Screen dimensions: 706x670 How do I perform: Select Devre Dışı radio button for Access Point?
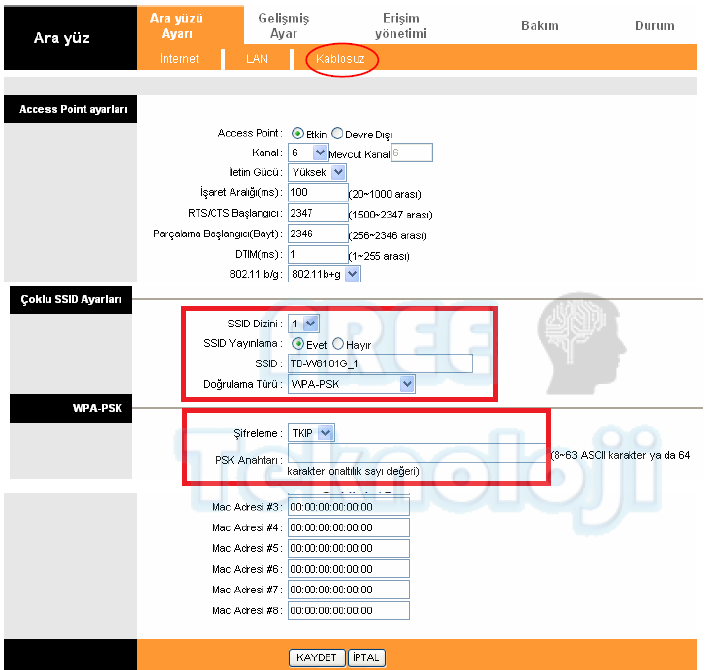337,133
